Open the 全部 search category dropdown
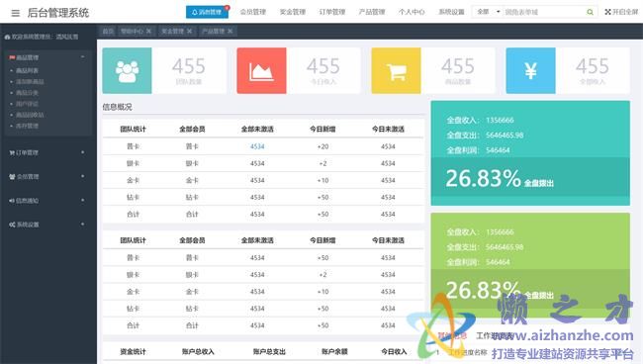 click(x=488, y=12)
